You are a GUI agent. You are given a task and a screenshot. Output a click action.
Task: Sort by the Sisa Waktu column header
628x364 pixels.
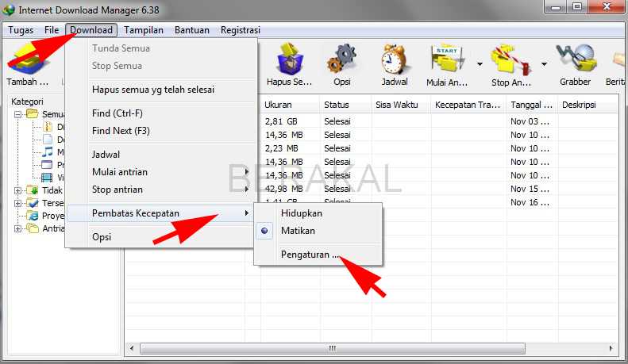(x=401, y=105)
